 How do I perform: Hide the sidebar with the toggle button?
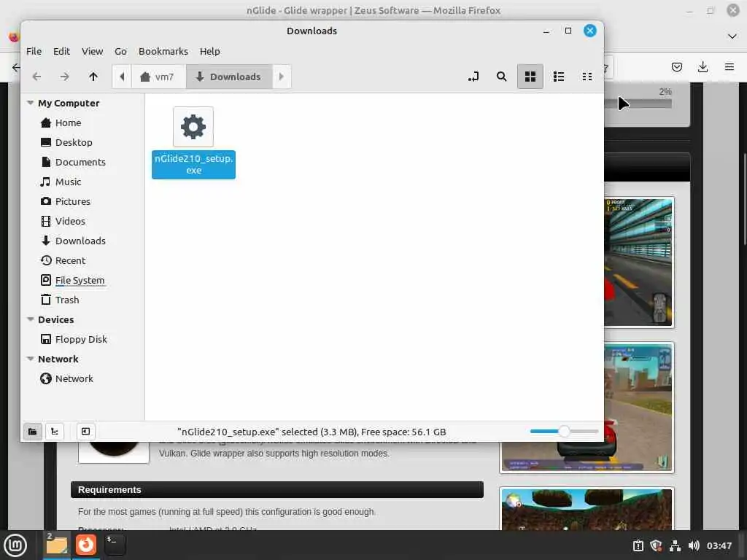click(x=86, y=432)
